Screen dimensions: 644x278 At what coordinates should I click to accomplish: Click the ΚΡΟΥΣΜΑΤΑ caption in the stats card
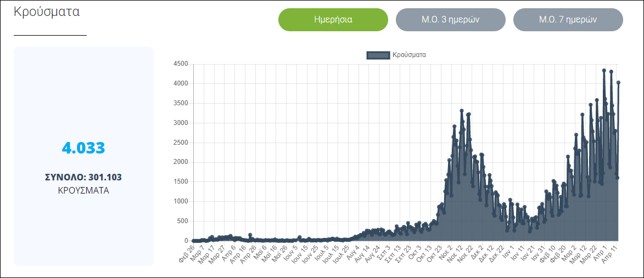(83, 191)
